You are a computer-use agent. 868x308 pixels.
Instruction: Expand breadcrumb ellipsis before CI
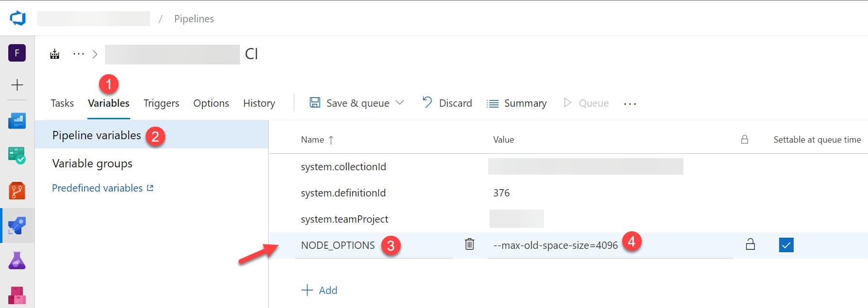78,54
